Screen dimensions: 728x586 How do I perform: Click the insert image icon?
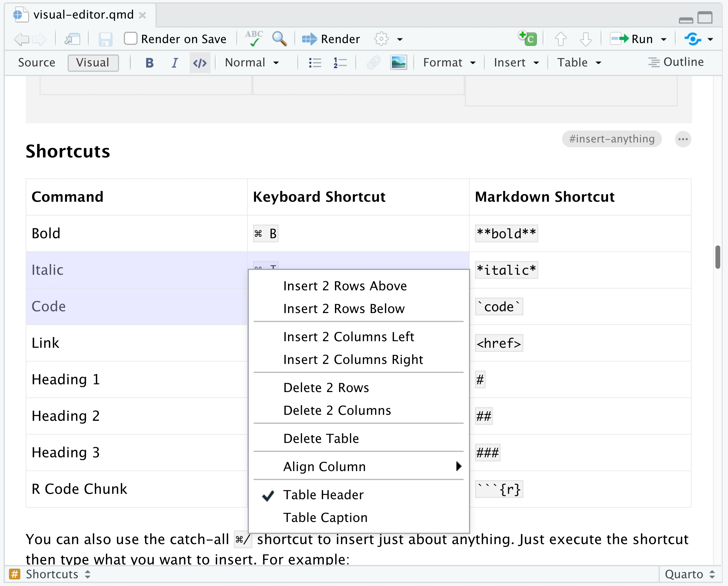(398, 63)
